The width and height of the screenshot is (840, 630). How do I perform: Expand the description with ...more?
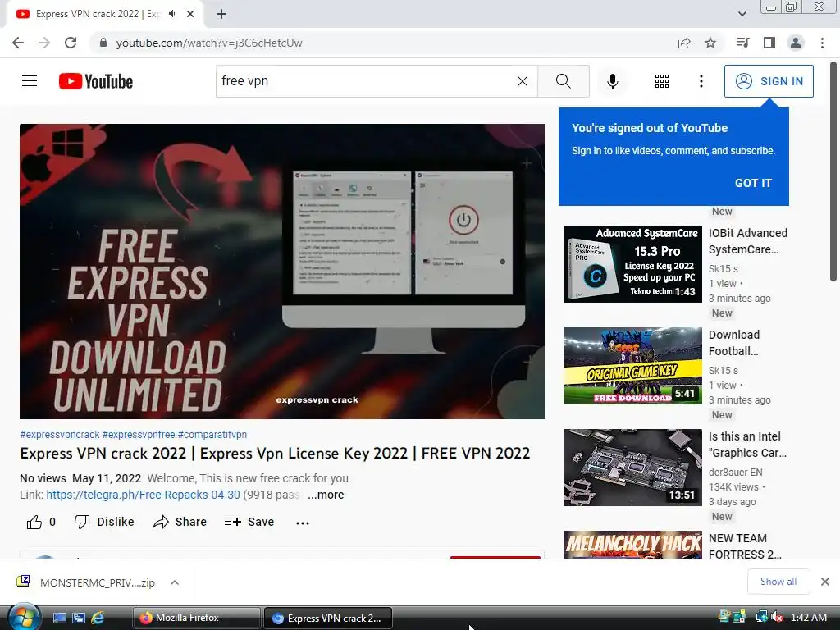[x=326, y=495]
